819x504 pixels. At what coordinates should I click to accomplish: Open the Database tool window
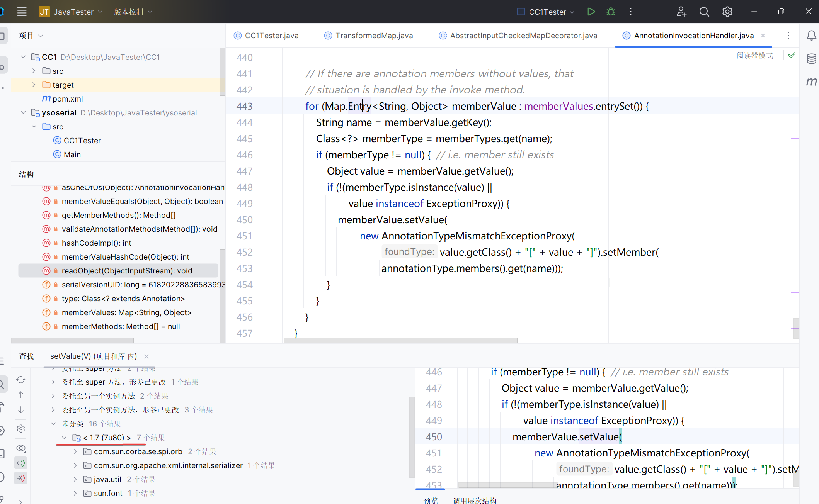point(811,59)
